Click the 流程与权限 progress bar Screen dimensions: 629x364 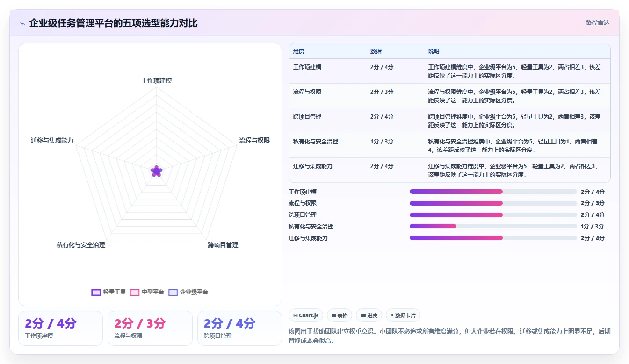(493, 203)
